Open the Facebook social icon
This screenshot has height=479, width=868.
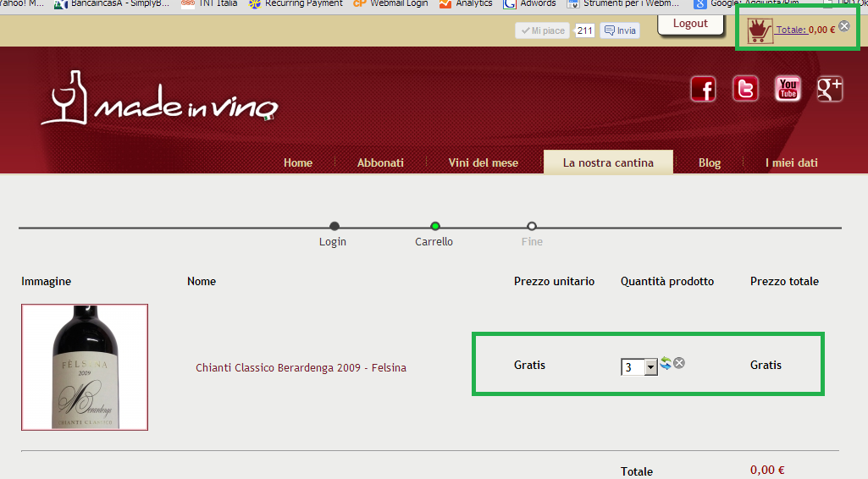(x=703, y=89)
